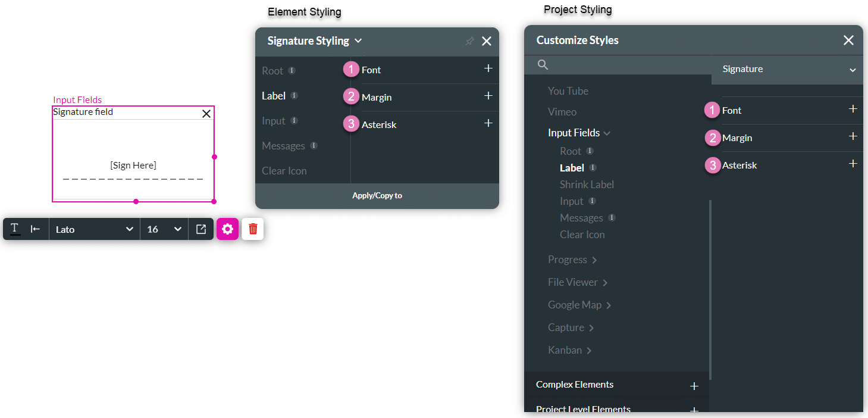The image size is (868, 418).
Task: Click the Sign Here signature area
Action: point(133,166)
